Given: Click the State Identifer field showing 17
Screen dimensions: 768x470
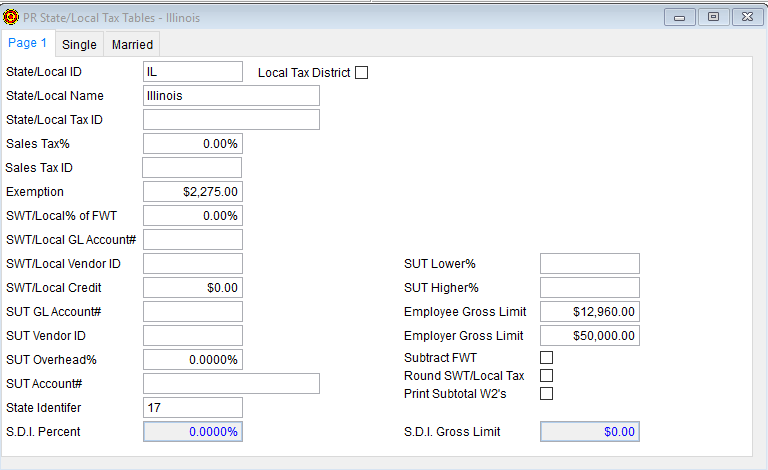Looking at the screenshot, I should pos(193,407).
